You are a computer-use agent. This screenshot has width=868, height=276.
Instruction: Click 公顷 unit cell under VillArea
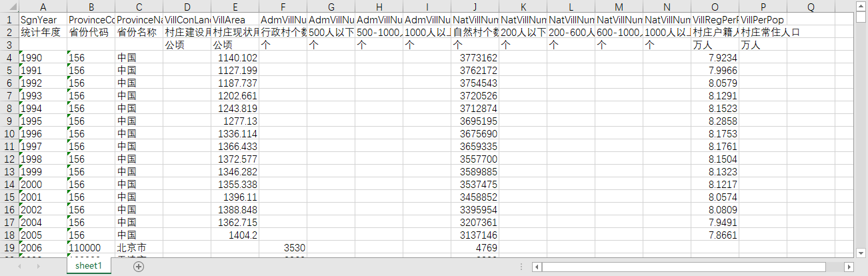click(235, 45)
